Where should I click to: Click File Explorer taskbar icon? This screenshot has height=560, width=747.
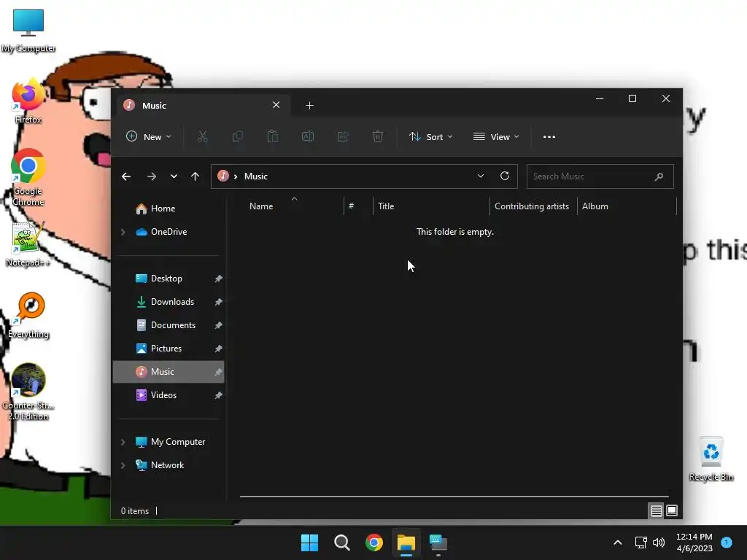click(406, 542)
